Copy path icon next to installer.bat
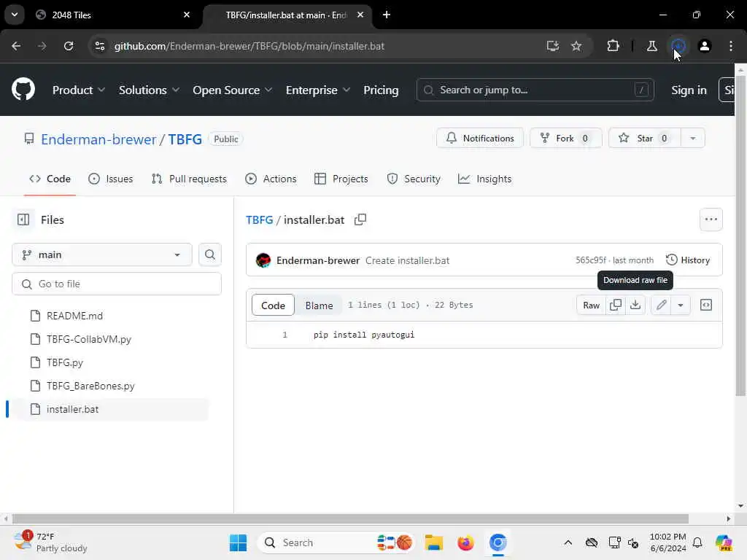The width and height of the screenshot is (747, 560). tap(360, 219)
